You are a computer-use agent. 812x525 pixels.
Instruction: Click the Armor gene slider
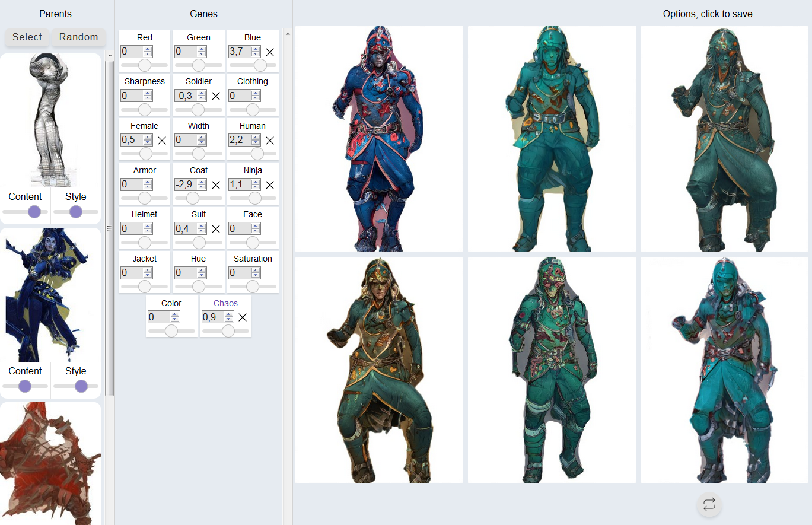pos(145,198)
